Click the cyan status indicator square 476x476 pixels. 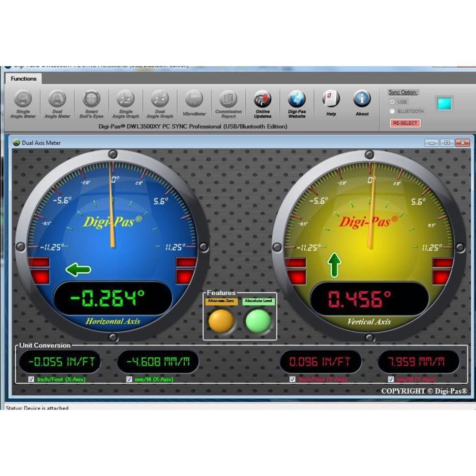[444, 102]
